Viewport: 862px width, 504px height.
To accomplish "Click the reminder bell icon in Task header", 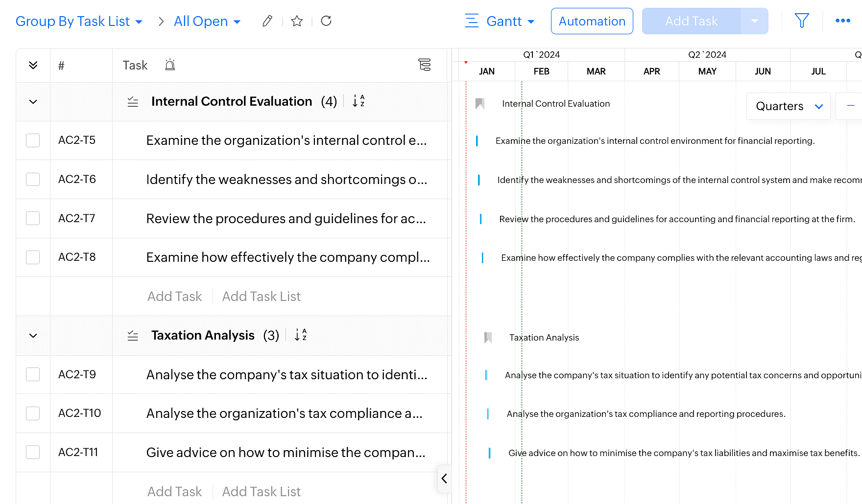I will click(x=170, y=65).
